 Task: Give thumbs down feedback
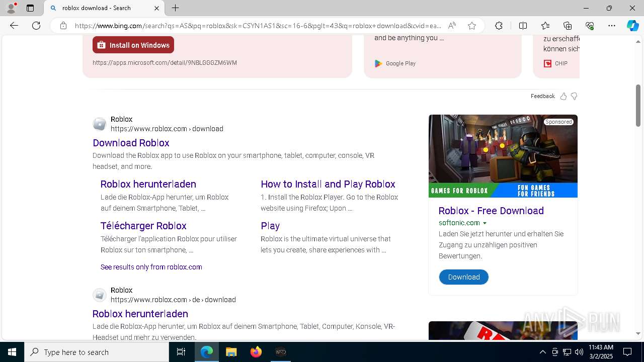[x=574, y=96]
